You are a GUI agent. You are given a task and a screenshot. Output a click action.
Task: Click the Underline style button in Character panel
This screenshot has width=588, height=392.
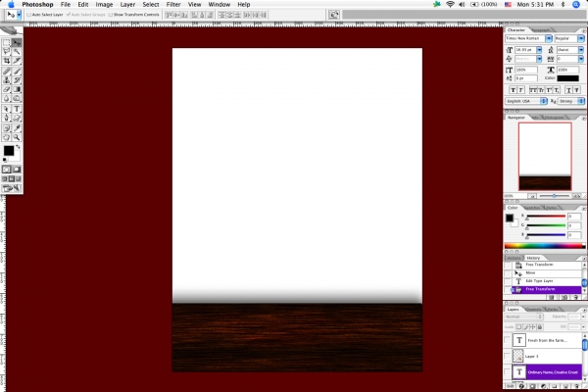pyautogui.click(x=568, y=89)
